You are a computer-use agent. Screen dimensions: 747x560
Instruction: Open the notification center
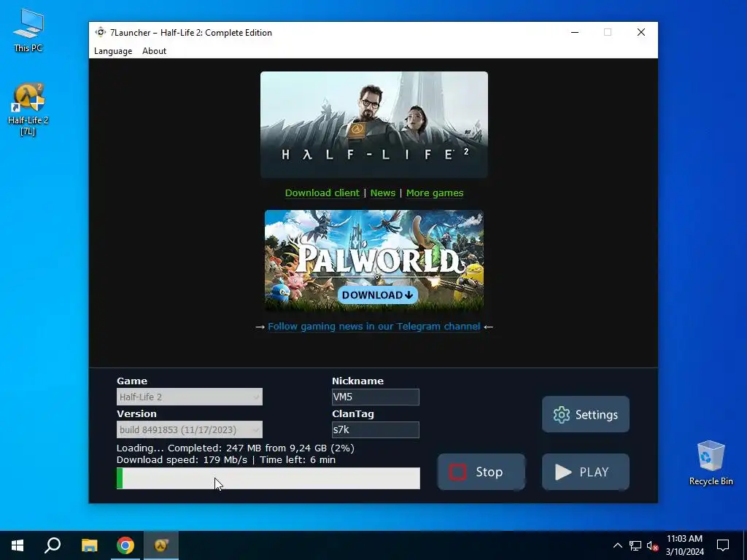point(723,545)
